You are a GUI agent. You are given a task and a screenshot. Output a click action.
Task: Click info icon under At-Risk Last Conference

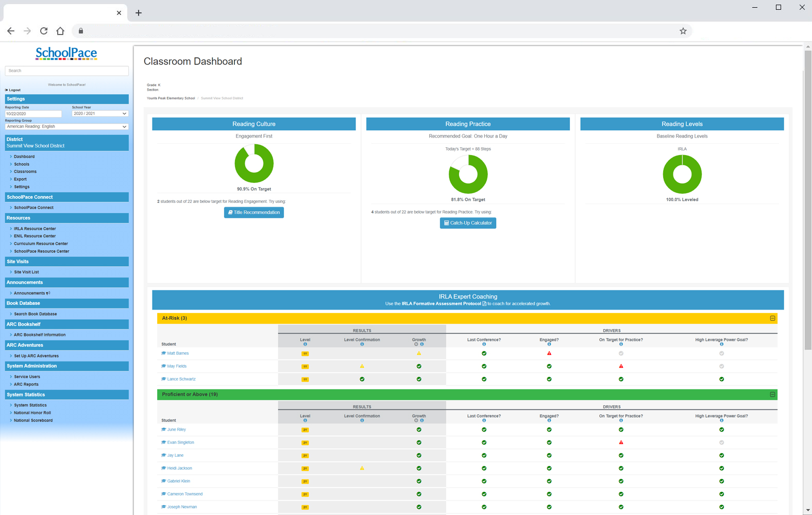pos(484,344)
